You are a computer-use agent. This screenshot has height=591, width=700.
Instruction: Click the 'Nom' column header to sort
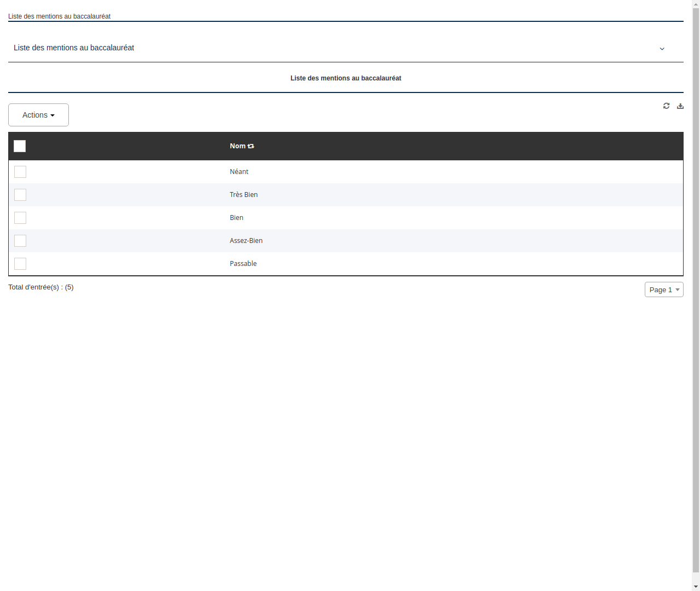pos(237,146)
